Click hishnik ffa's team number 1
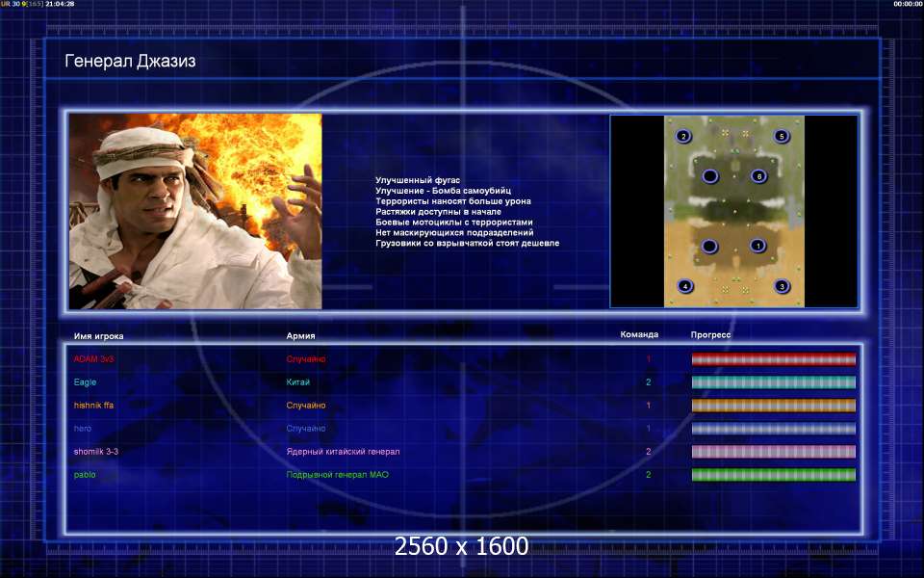Image resolution: width=924 pixels, height=578 pixels. (x=649, y=406)
